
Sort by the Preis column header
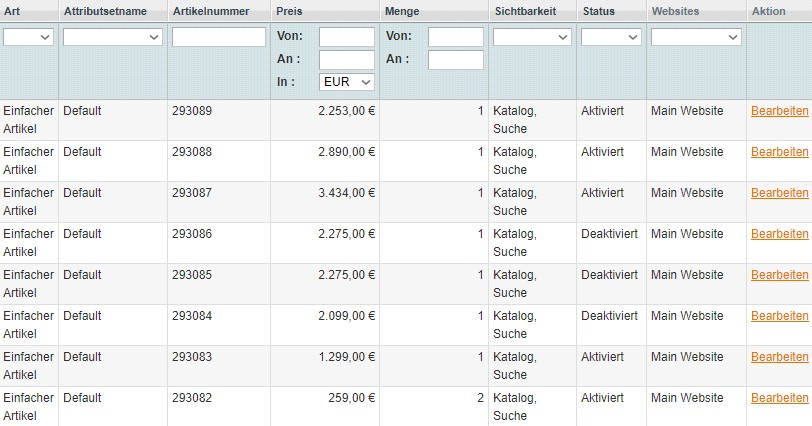pos(289,11)
